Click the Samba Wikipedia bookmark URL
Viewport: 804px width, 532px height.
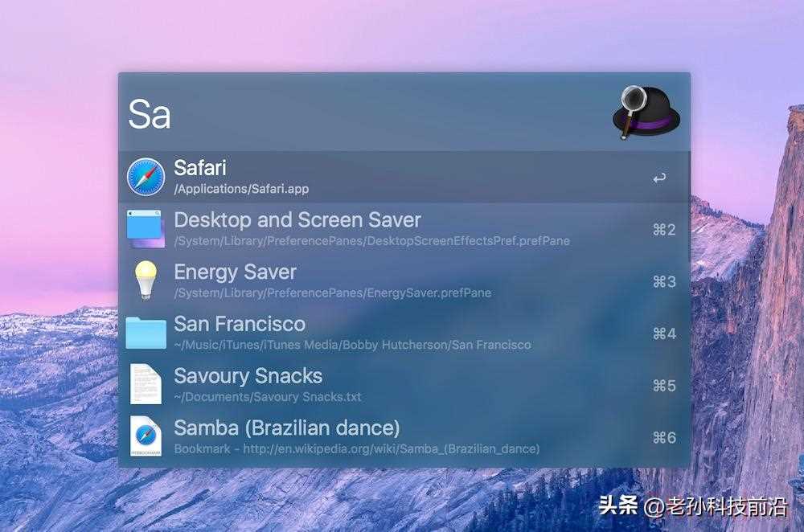pyautogui.click(x=392, y=449)
